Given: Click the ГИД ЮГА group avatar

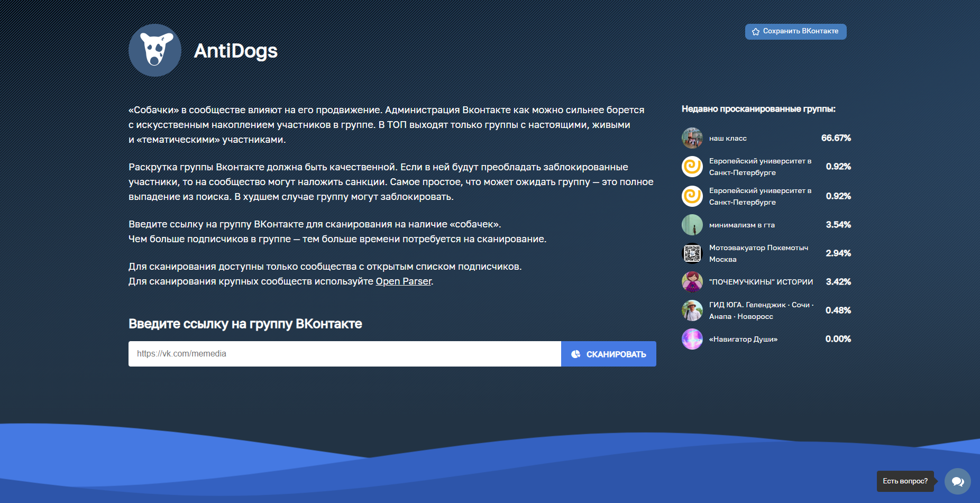Looking at the screenshot, I should pos(692,310).
